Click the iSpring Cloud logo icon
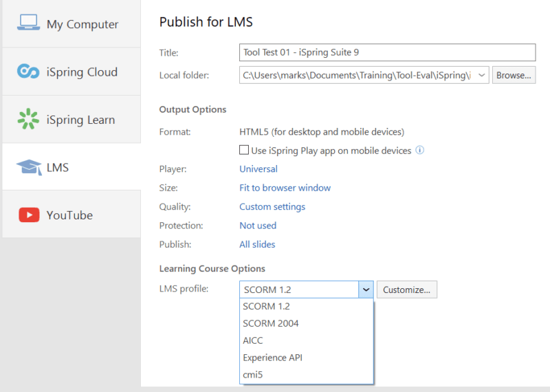The image size is (550, 392). pos(29,72)
